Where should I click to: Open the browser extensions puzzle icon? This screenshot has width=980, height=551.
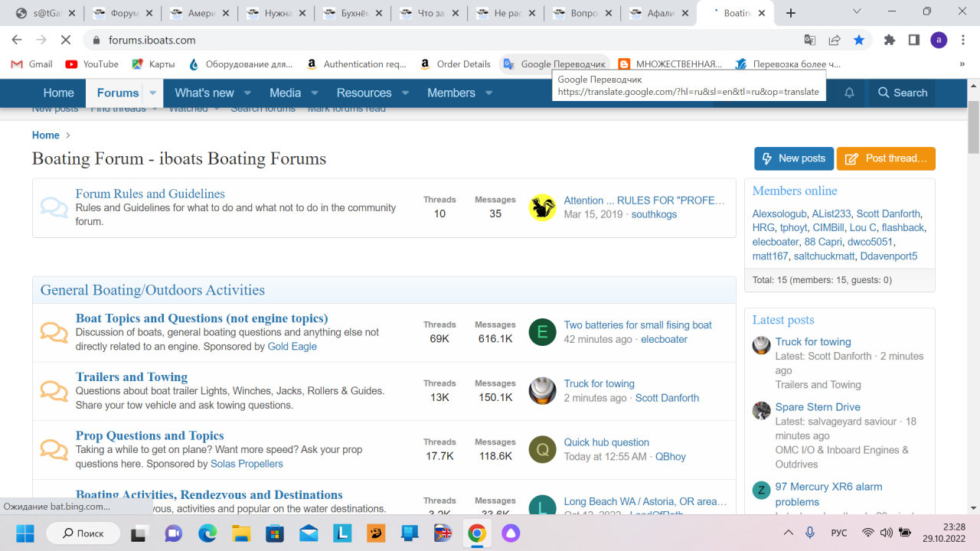(889, 40)
